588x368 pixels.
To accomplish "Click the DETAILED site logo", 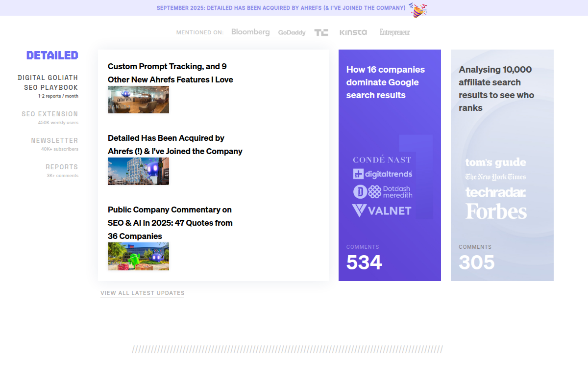I will click(x=52, y=55).
